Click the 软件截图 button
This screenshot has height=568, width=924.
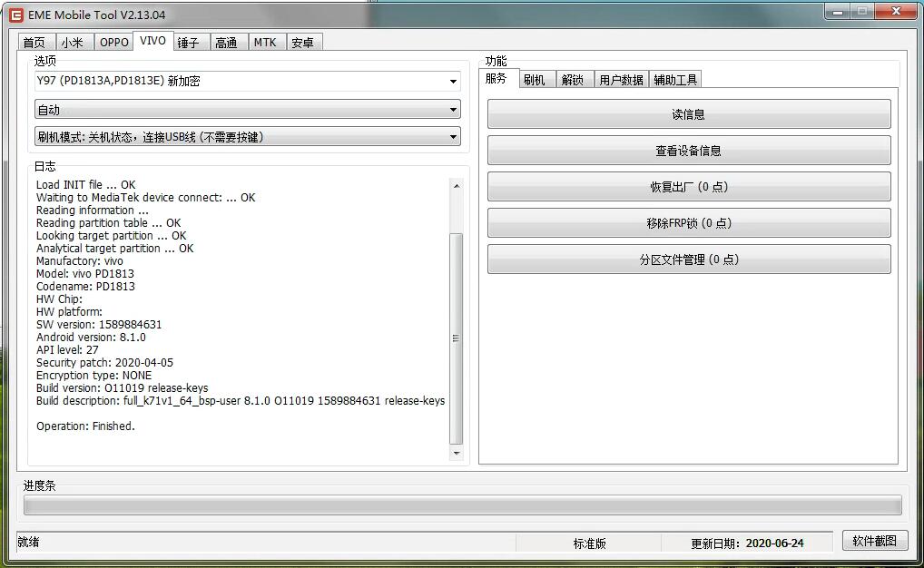(874, 541)
